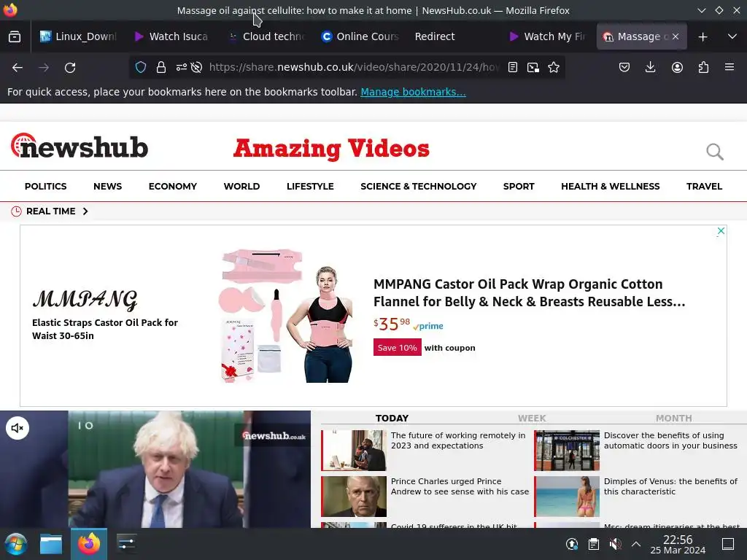Viewport: 747px width, 560px height.
Task: Open the Firefox application hamburger menu
Action: [729, 67]
